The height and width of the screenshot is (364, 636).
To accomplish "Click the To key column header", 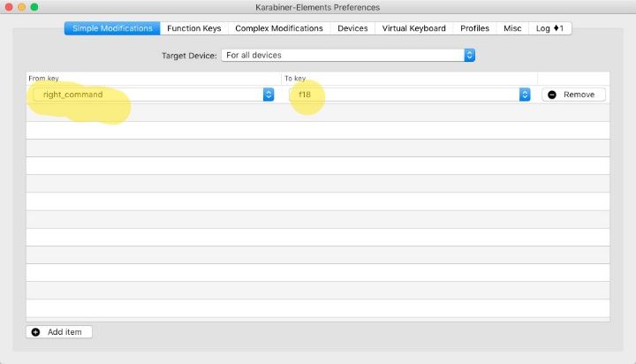I will (410, 79).
